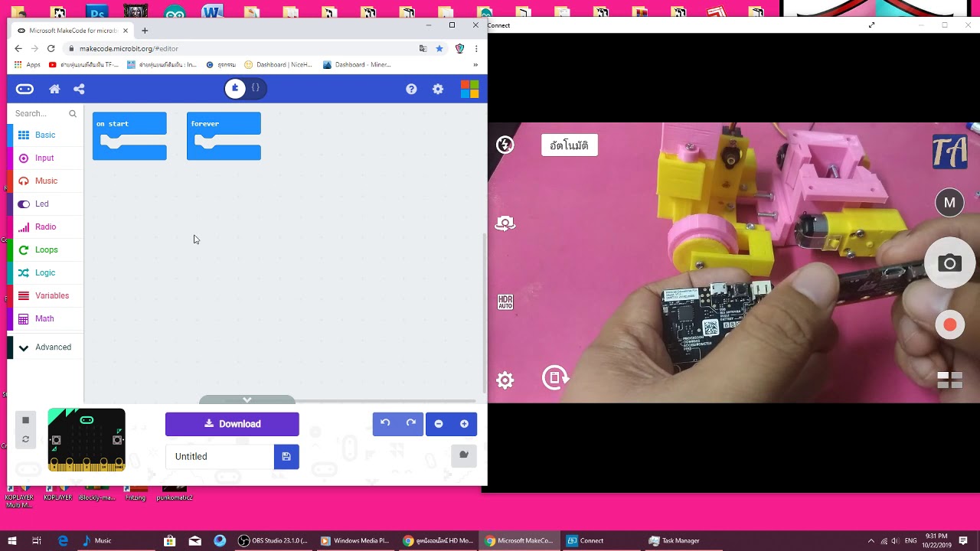The image size is (980, 551).
Task: Stop the micro:bit simulator
Action: click(25, 420)
